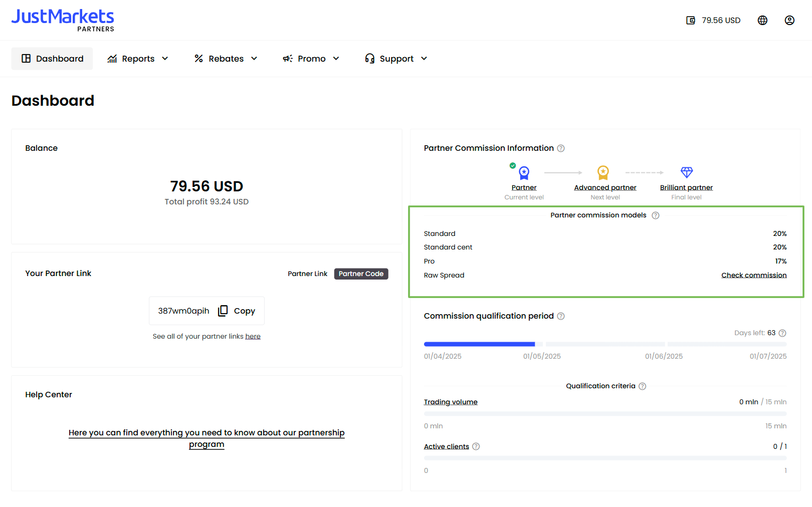Click the wallet balance icon in the header
812x507 pixels.
tap(690, 21)
